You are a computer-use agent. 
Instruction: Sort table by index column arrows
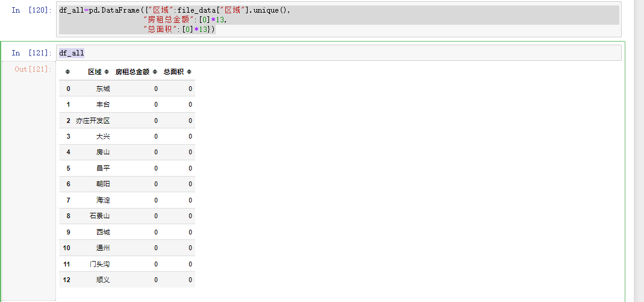point(67,72)
